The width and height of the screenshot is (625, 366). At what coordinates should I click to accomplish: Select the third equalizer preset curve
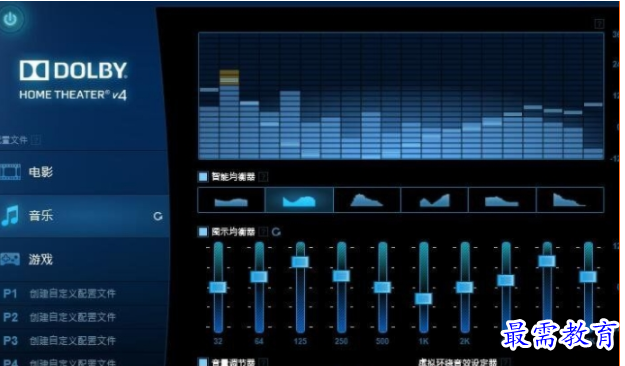pos(367,200)
